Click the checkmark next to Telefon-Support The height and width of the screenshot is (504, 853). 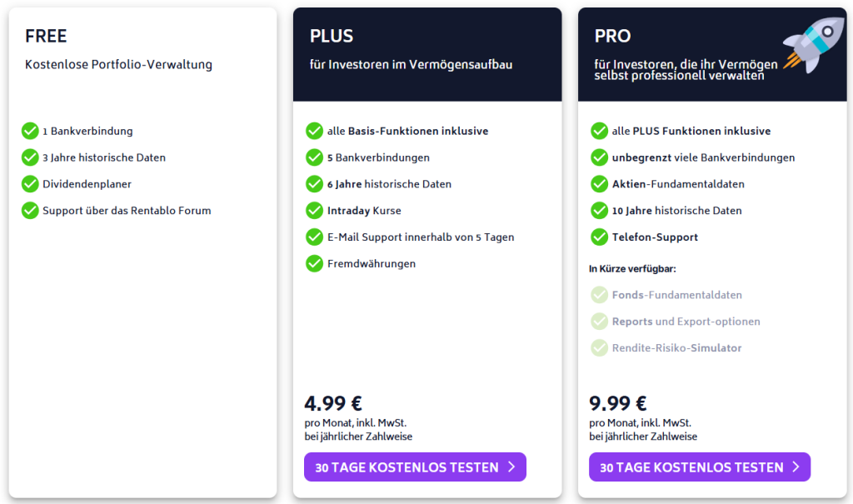point(599,237)
